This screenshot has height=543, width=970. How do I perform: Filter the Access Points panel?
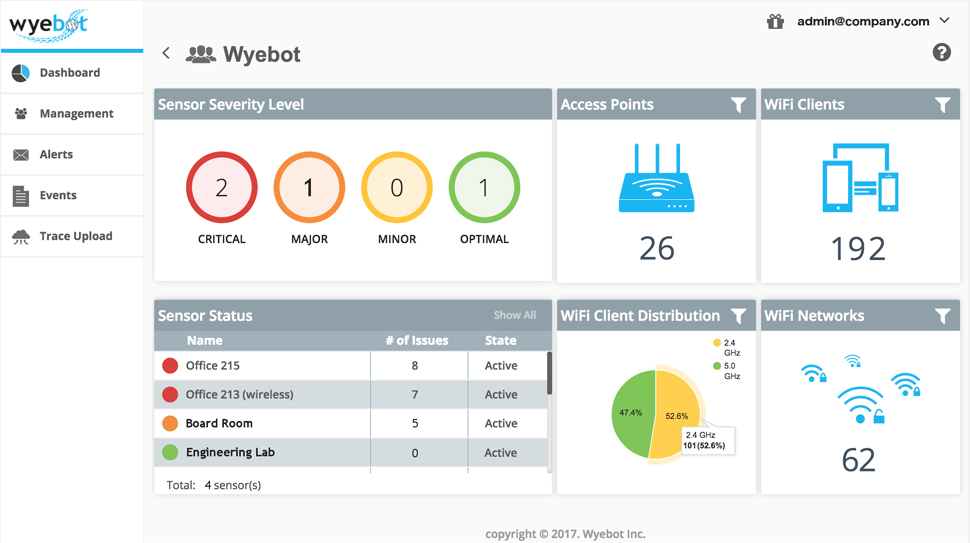pyautogui.click(x=738, y=105)
